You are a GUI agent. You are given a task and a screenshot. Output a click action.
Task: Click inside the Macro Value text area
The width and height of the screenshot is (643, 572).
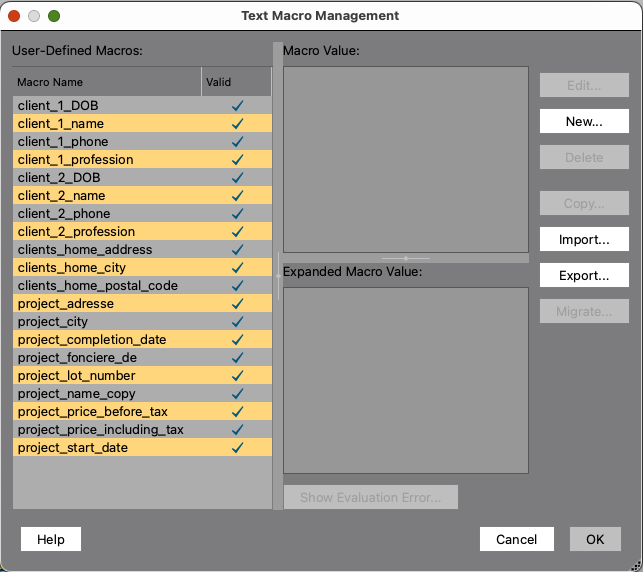pos(406,160)
